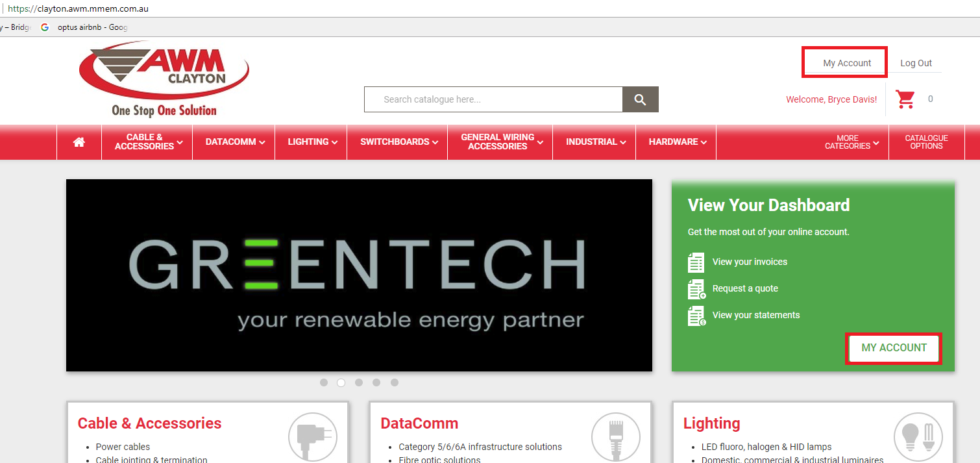Screen dimensions: 980x463
Task: Click the Lighting card heading
Action: [711, 423]
